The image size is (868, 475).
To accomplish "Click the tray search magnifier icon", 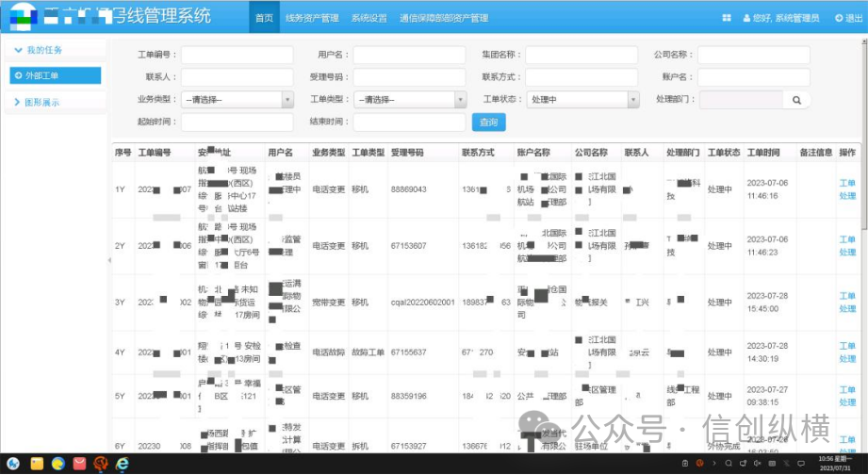I will tap(729, 463).
